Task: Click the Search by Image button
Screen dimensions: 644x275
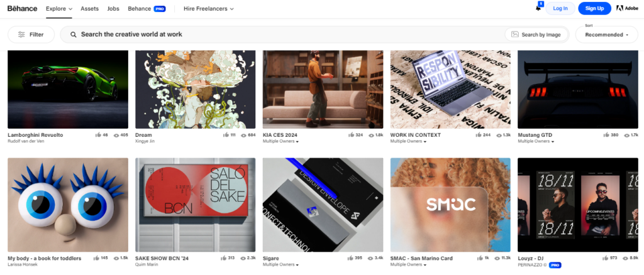Action: pyautogui.click(x=536, y=35)
